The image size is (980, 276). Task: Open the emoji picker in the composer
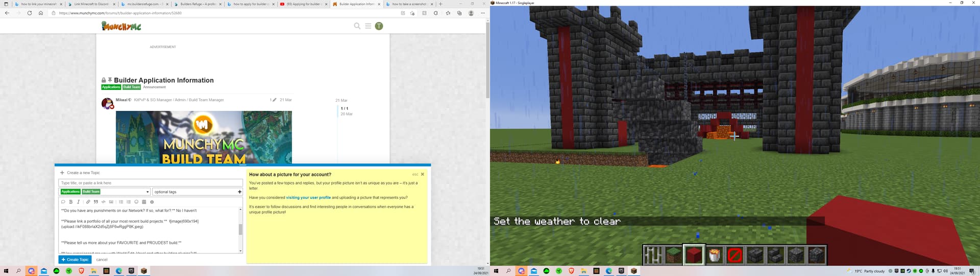tap(136, 202)
